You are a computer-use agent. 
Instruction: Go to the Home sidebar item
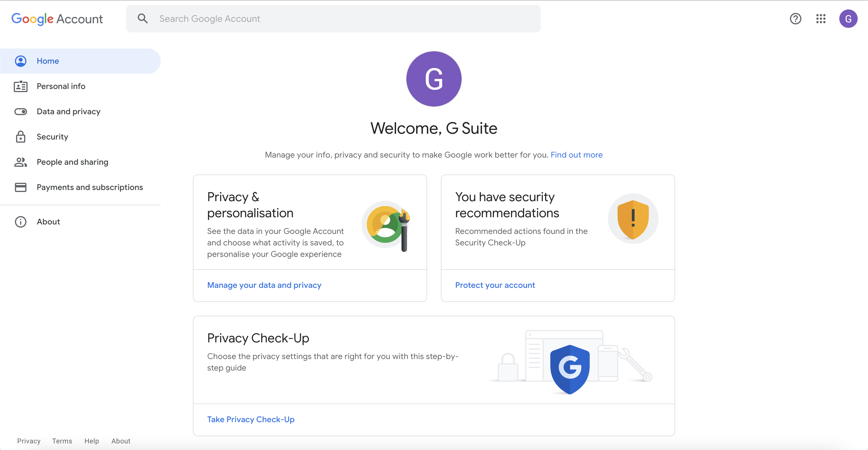point(48,61)
